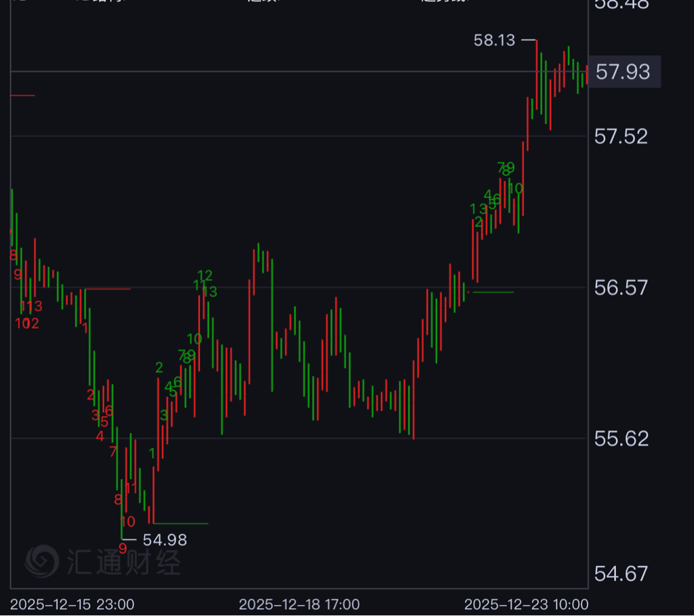Screen dimensions: 694x616
Task: Select the 2025-12-23 10:00 time label
Action: point(526,604)
